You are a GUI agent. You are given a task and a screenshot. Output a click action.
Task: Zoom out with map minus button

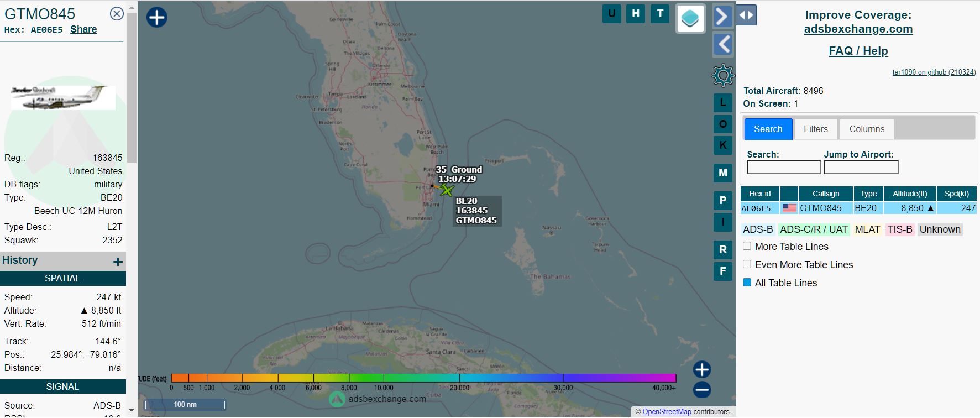[x=702, y=390]
